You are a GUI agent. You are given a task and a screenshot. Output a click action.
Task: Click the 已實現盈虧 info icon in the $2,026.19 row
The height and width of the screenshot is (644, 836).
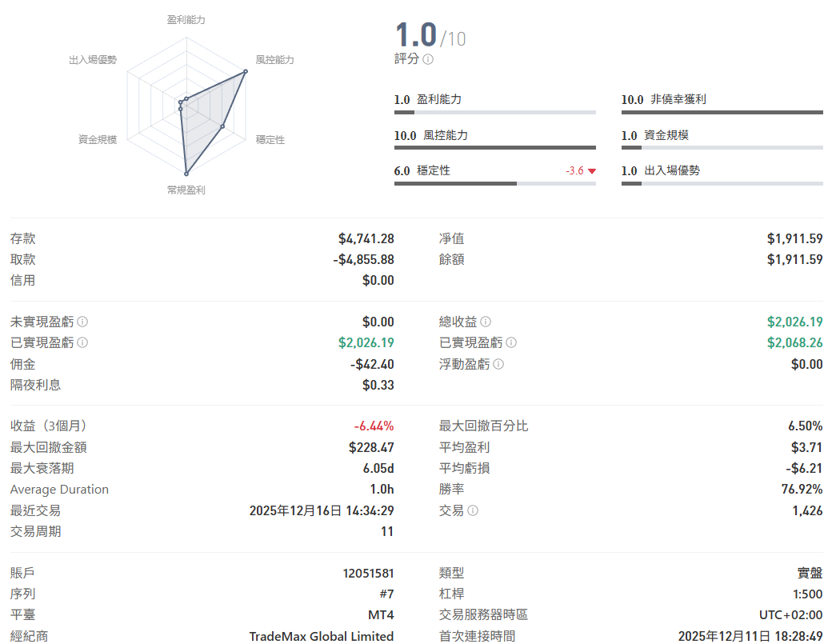(82, 342)
